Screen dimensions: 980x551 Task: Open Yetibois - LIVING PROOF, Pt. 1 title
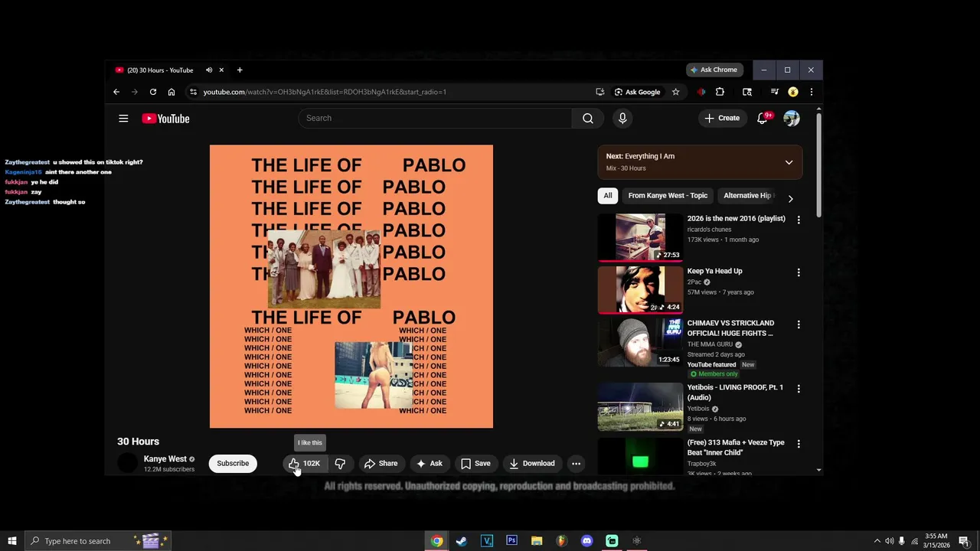pyautogui.click(x=735, y=393)
